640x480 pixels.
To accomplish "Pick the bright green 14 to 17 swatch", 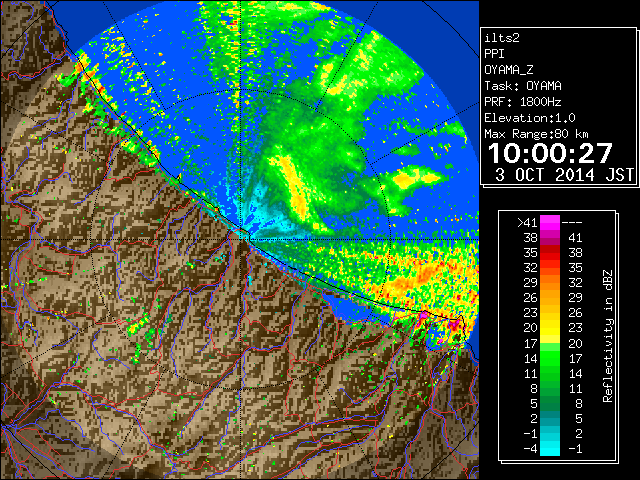I will coord(550,358).
